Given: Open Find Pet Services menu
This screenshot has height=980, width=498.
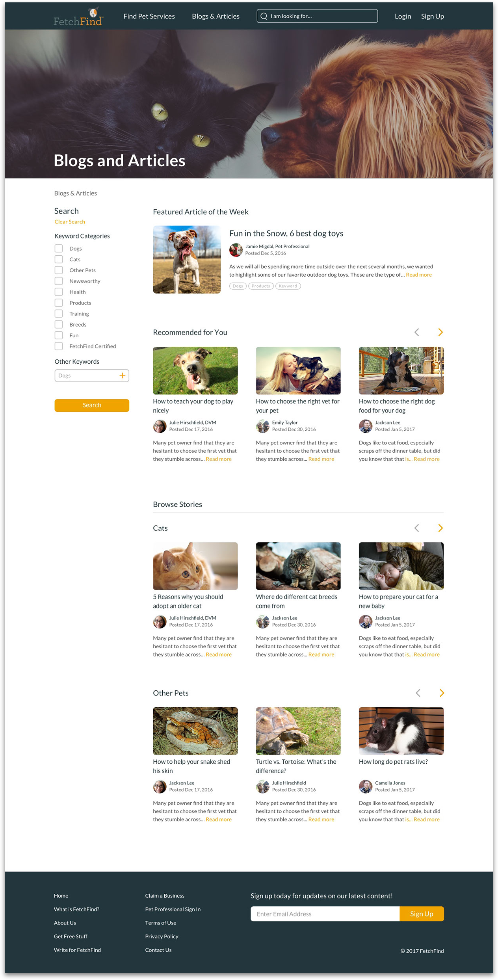Looking at the screenshot, I should tap(149, 16).
